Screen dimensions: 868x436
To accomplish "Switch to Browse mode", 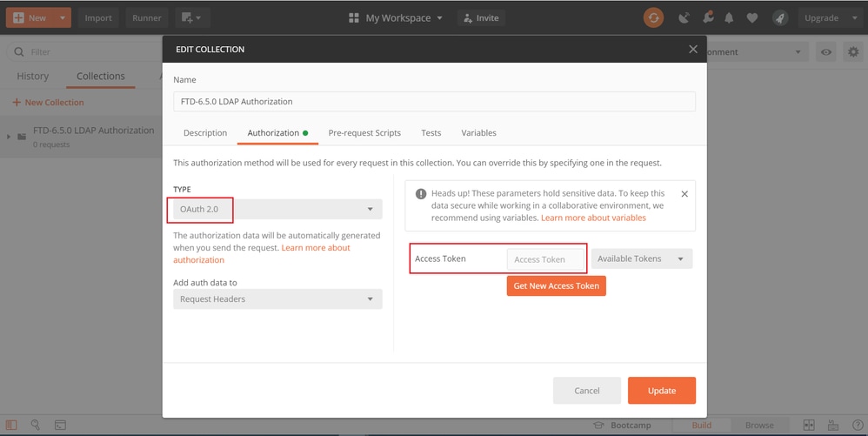I will click(759, 425).
